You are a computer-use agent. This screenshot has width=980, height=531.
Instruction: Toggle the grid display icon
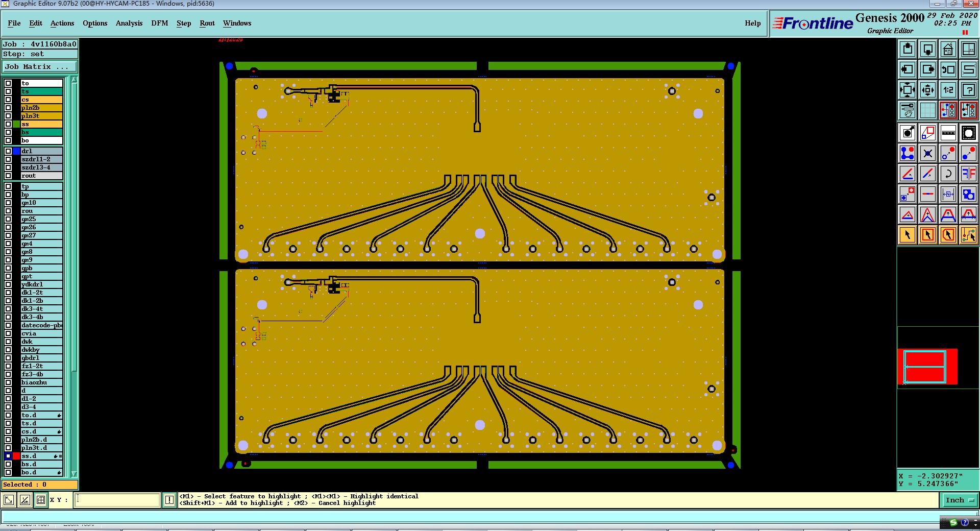(928, 110)
